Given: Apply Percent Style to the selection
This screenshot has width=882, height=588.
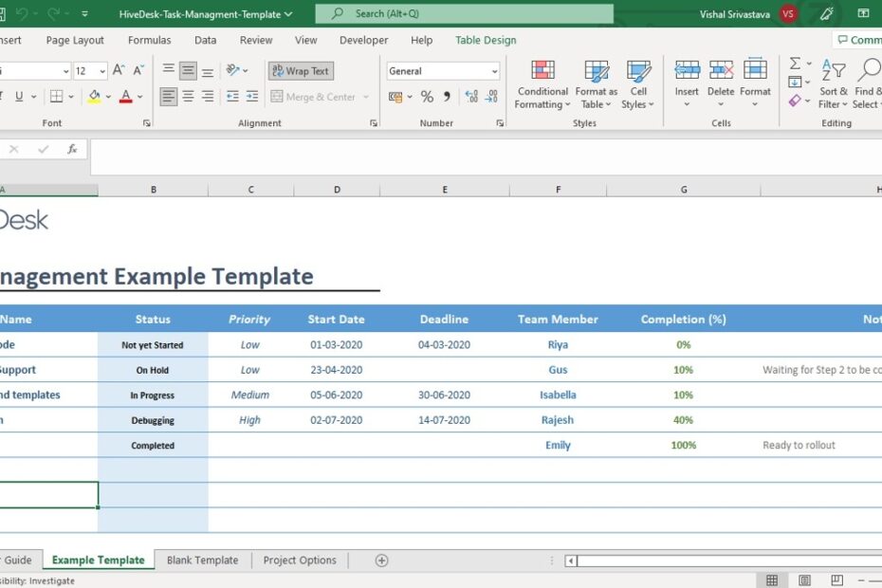Looking at the screenshot, I should pos(427,96).
